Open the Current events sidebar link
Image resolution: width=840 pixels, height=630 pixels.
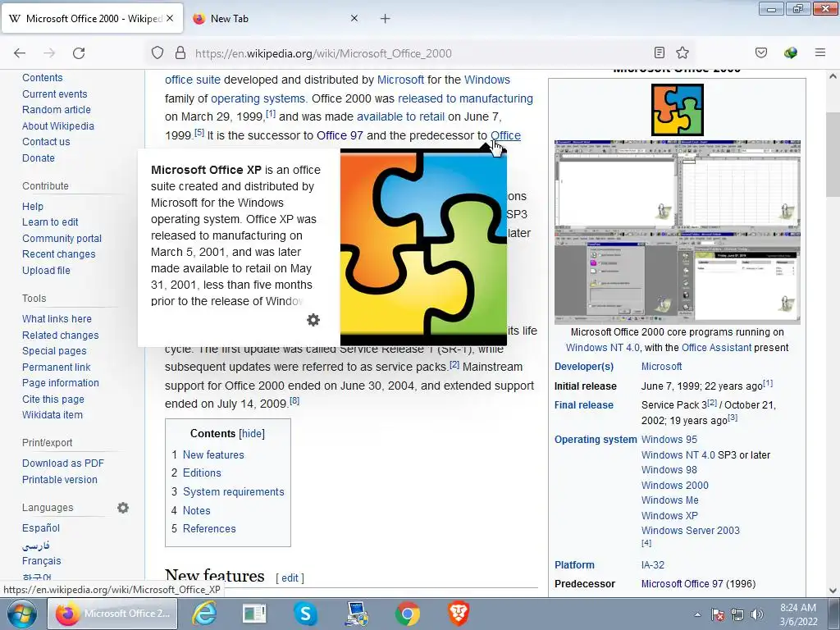pyautogui.click(x=55, y=94)
